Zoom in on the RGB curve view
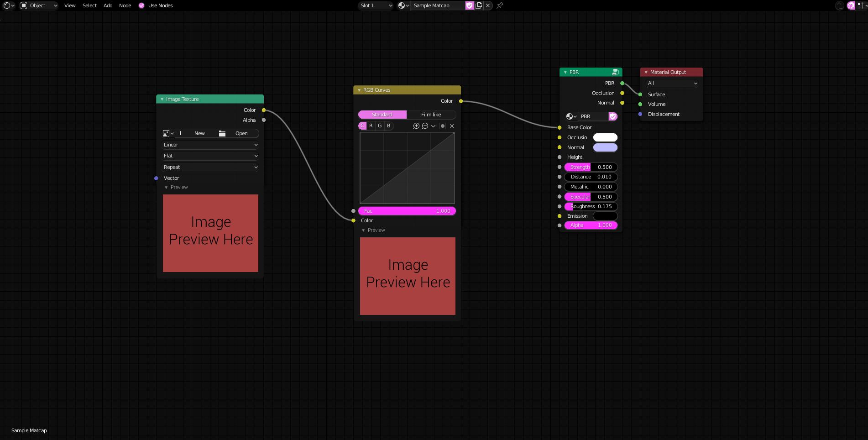868x440 pixels. 416,126
